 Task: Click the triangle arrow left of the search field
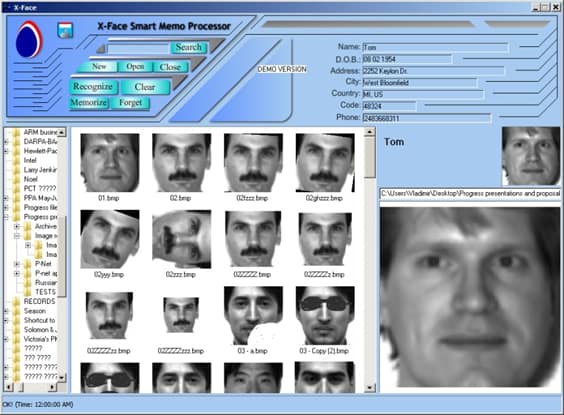click(101, 48)
